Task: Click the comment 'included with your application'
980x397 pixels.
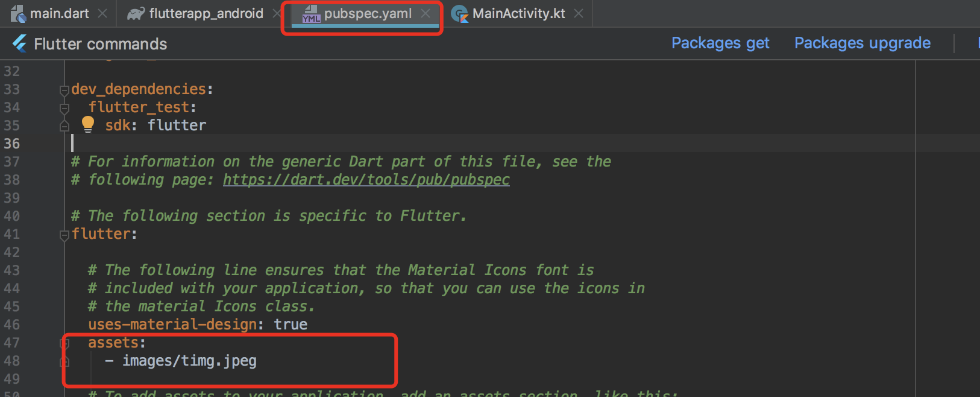Action: 366,288
